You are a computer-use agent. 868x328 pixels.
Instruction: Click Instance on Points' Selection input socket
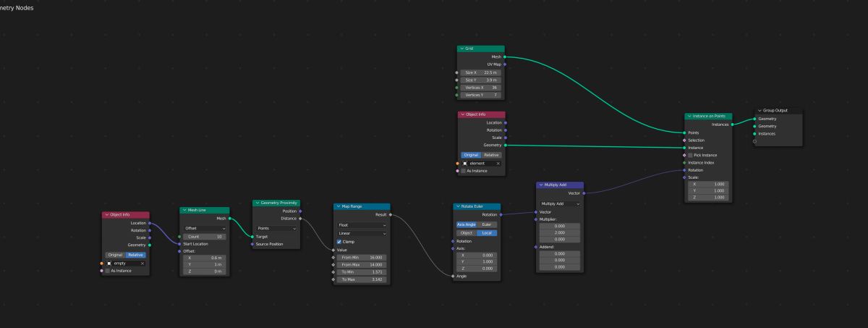tap(684, 140)
